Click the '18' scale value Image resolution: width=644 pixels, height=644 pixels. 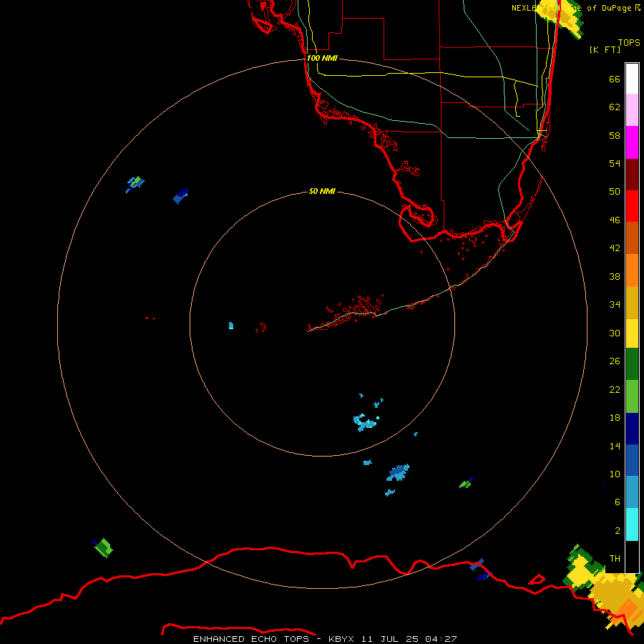(615, 418)
